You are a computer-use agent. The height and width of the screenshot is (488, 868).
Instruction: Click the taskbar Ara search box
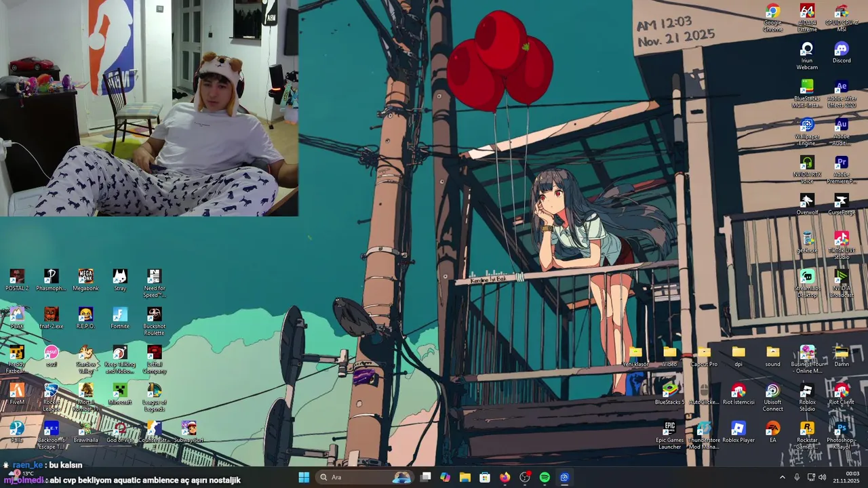click(x=366, y=477)
